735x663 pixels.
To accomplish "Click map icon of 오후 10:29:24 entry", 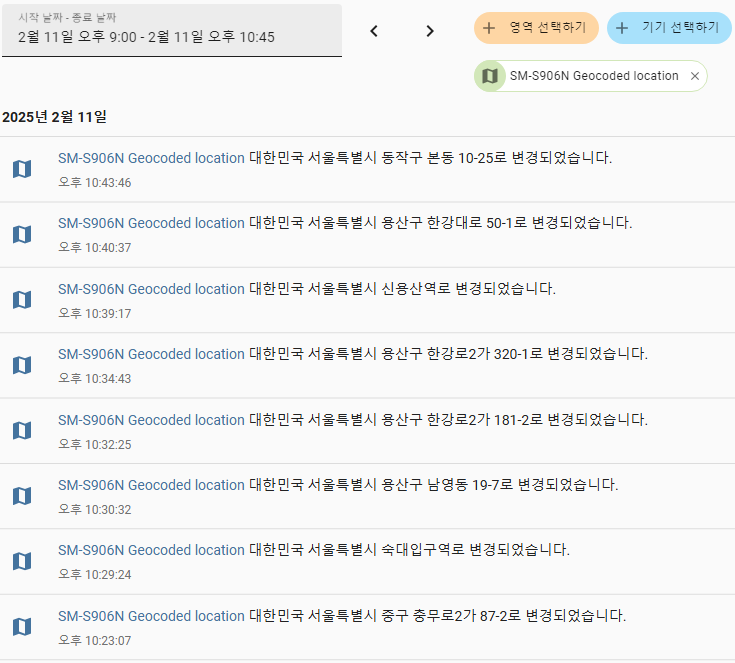I will tap(22, 561).
